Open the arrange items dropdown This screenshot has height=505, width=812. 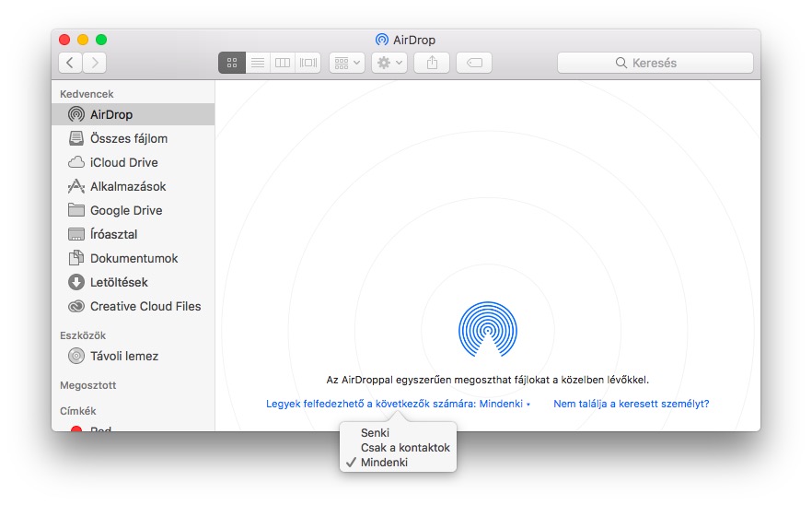tap(347, 63)
